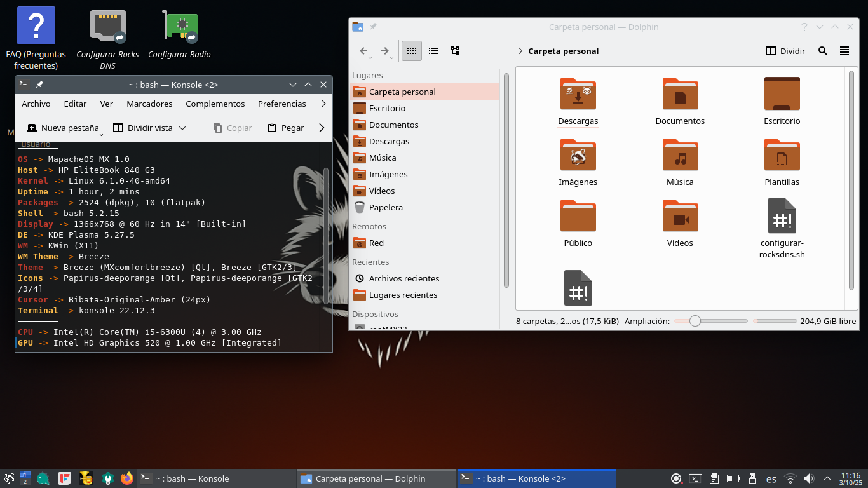Go forward in Dolphin navigation

point(385,51)
